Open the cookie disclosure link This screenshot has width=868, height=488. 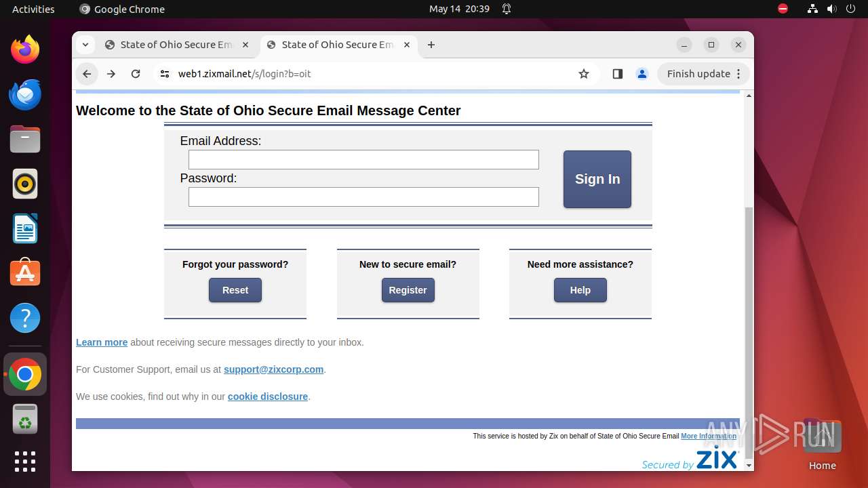[268, 396]
